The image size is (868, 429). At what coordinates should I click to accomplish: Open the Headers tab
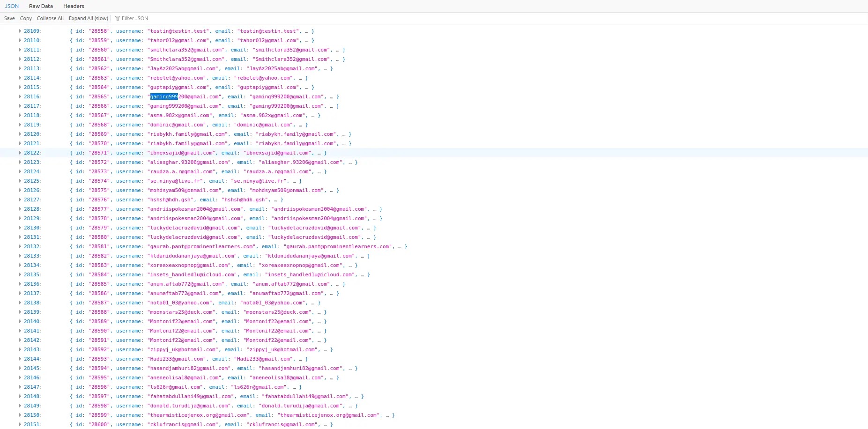point(73,6)
